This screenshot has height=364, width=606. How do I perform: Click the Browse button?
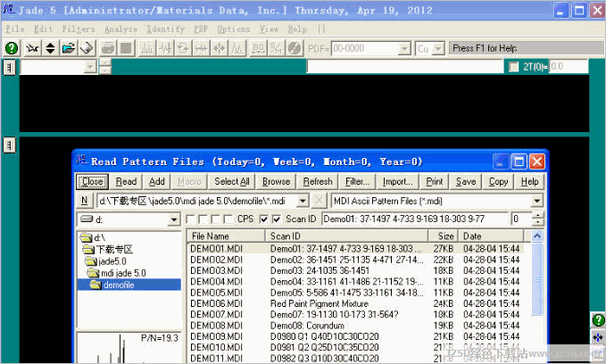(x=276, y=181)
